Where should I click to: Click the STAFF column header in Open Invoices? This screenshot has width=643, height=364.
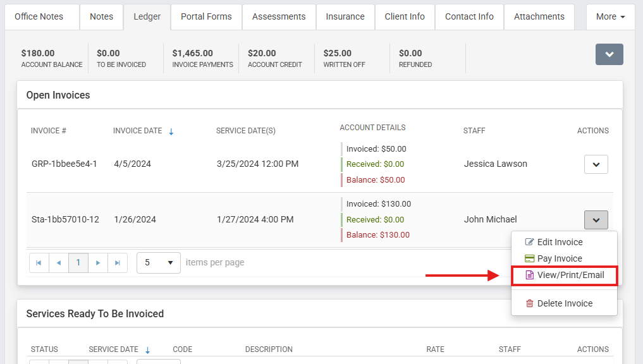(474, 131)
